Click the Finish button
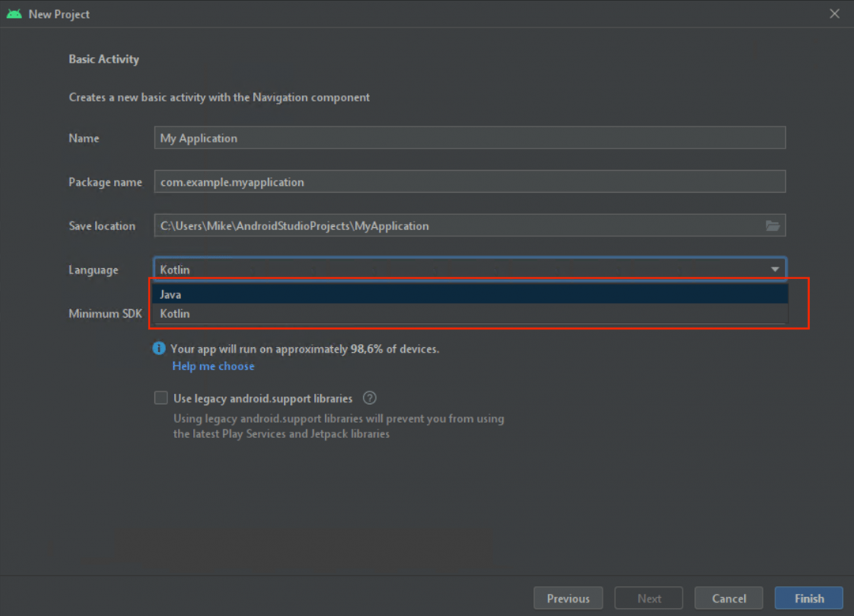The image size is (854, 616). tap(808, 599)
